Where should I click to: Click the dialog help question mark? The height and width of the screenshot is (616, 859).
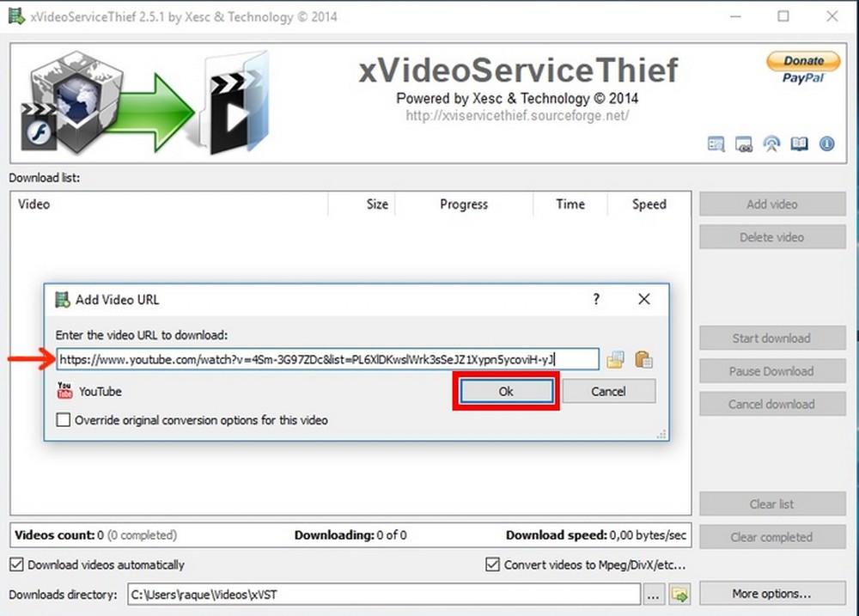click(x=597, y=299)
